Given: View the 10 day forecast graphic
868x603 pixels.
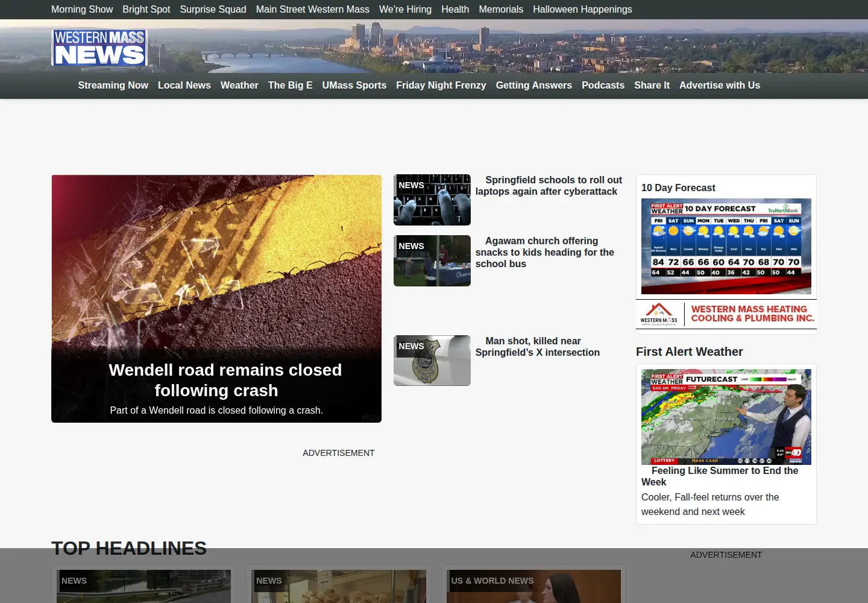Looking at the screenshot, I should (726, 246).
